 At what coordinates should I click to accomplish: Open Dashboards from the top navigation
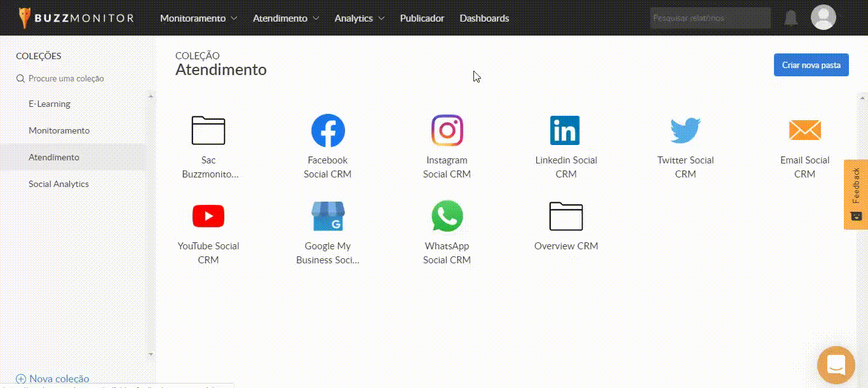[484, 18]
